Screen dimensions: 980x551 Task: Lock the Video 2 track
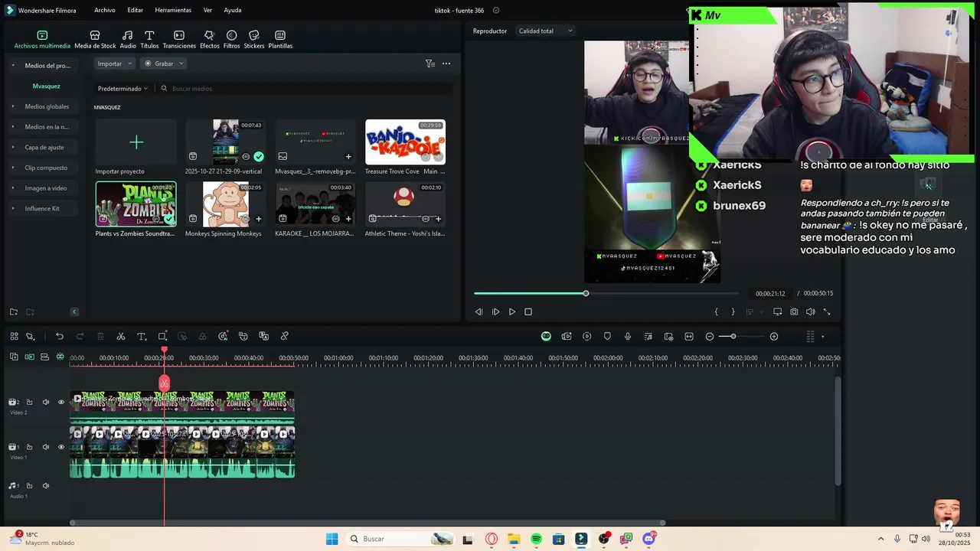(x=29, y=403)
